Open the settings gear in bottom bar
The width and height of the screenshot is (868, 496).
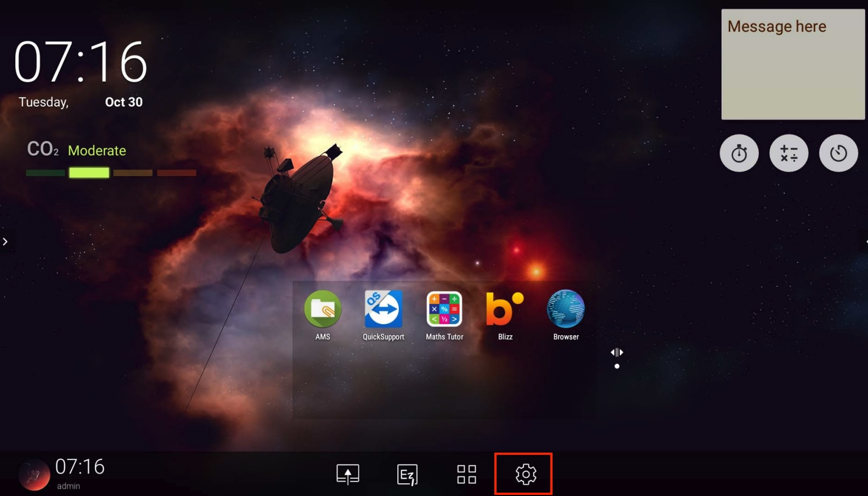point(525,474)
